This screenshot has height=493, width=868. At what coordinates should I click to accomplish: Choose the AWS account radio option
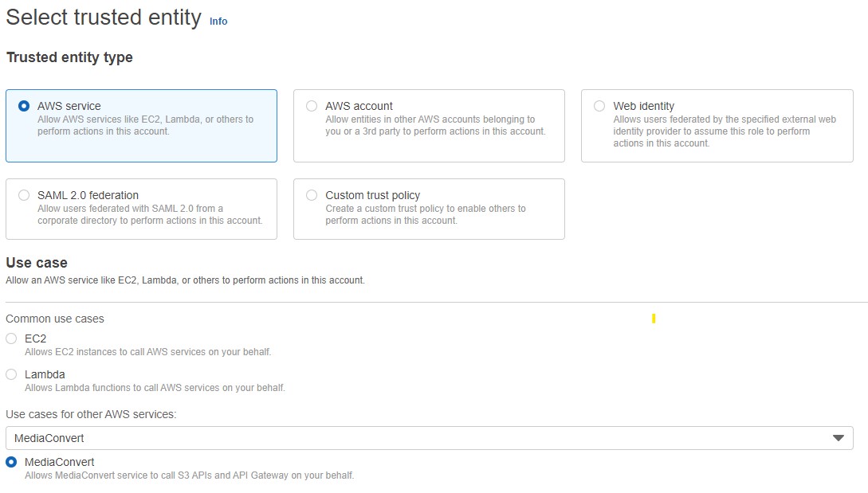point(312,106)
